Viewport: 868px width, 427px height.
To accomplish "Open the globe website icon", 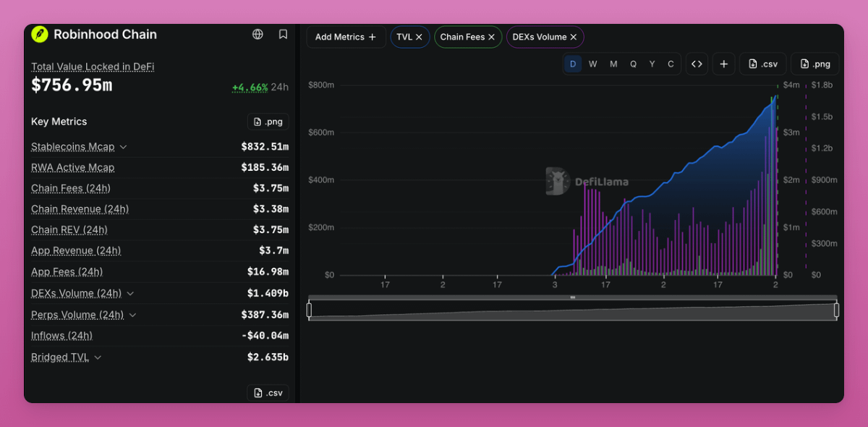I will tap(258, 34).
